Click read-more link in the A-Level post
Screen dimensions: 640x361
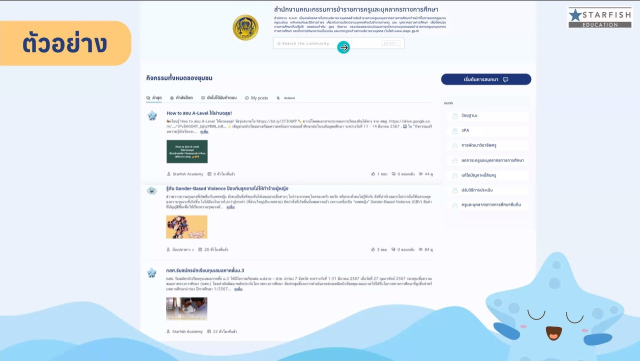point(204,132)
